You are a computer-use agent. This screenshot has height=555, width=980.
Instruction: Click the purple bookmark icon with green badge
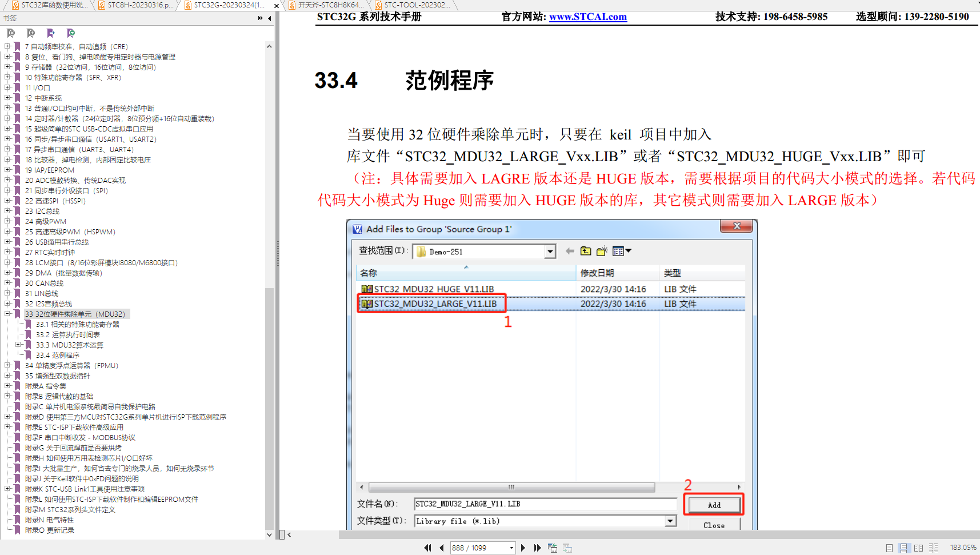pyautogui.click(x=71, y=33)
